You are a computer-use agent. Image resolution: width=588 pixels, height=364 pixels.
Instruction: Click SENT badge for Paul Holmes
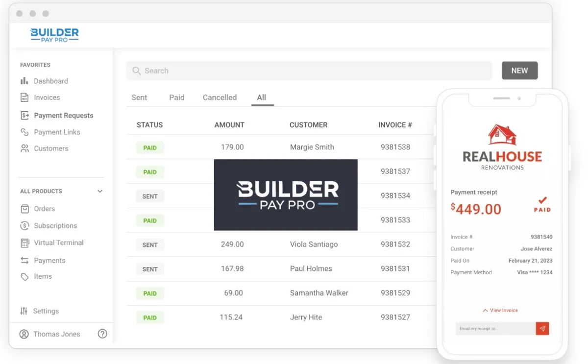click(150, 269)
